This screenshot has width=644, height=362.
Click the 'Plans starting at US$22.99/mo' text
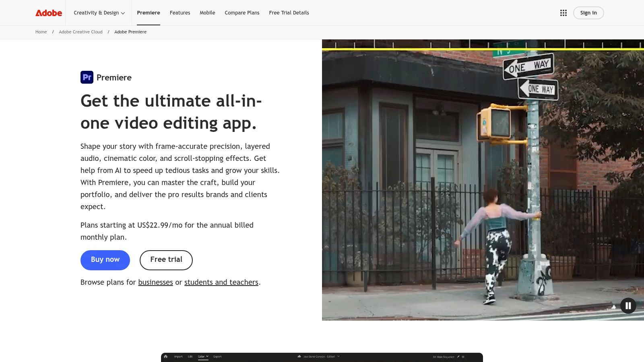pos(167,231)
